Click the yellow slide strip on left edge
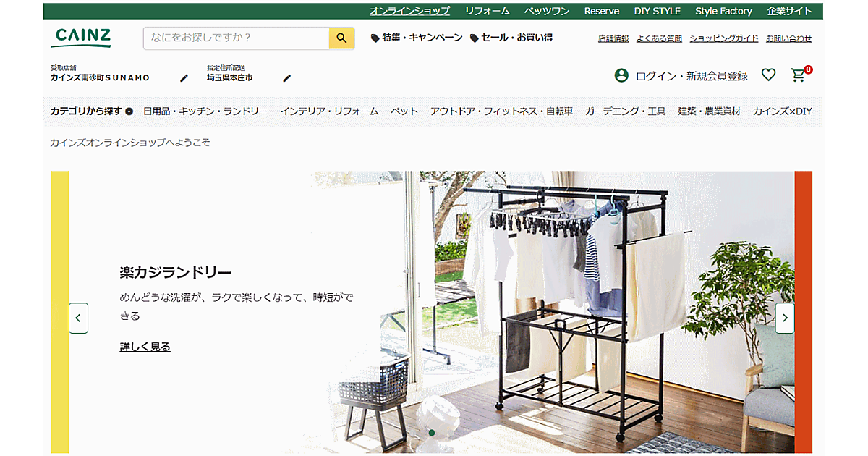The image size is (868, 456). [x=59, y=312]
